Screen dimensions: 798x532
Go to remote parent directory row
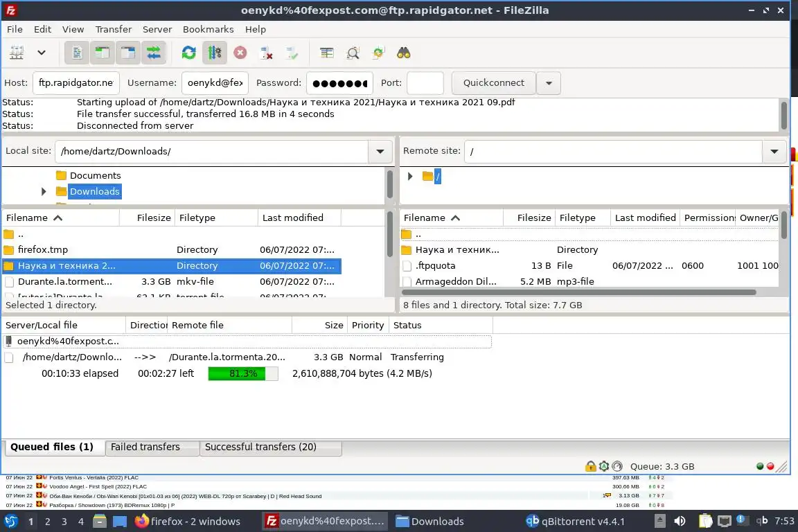(589, 234)
